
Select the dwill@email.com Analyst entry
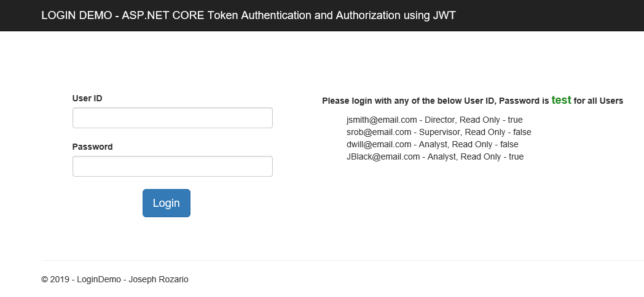433,144
